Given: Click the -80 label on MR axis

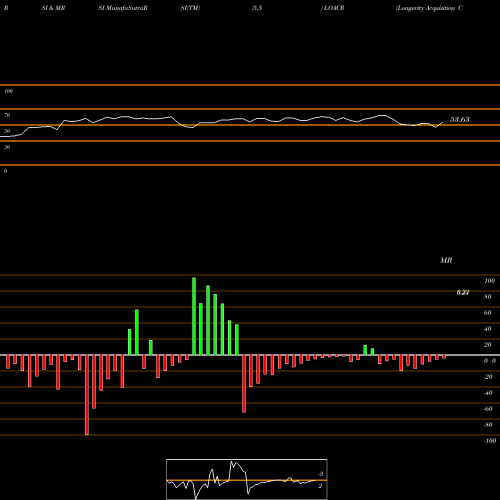Looking at the screenshot, I should (x=488, y=425).
